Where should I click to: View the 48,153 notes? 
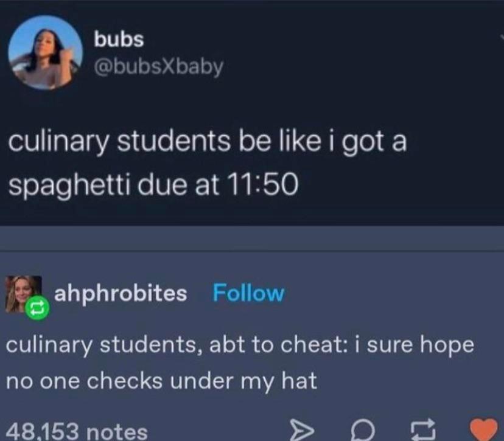click(x=77, y=431)
